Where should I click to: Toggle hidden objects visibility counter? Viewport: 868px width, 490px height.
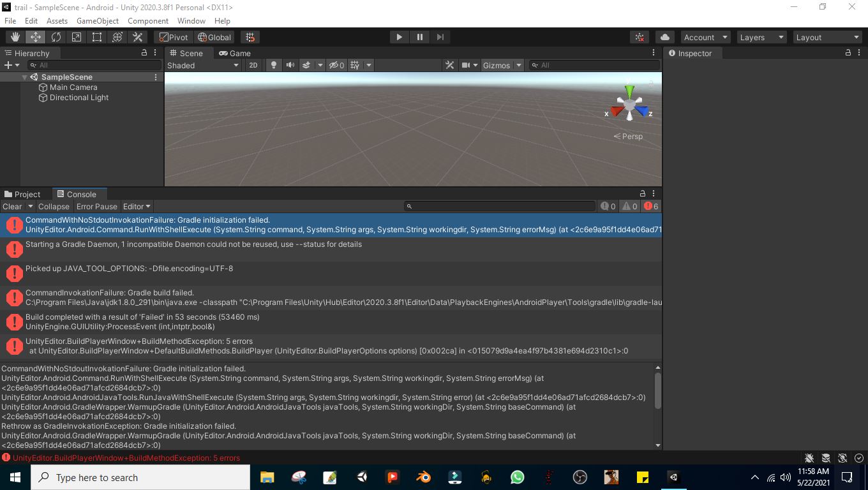coord(336,65)
